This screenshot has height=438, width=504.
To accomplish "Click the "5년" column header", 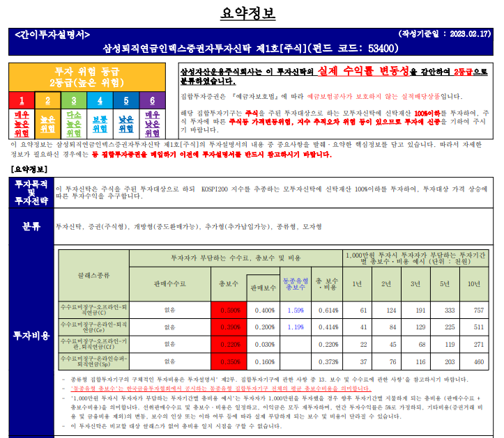I will tap(445, 284).
